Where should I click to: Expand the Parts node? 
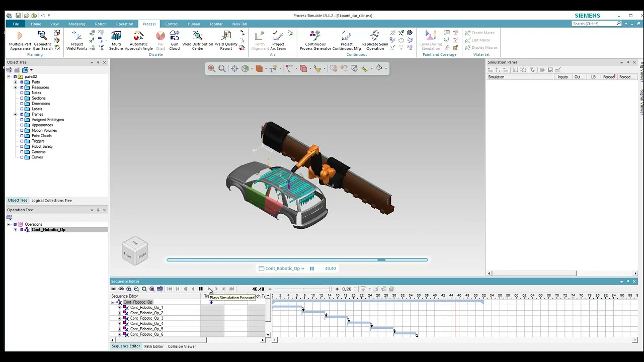(15, 82)
